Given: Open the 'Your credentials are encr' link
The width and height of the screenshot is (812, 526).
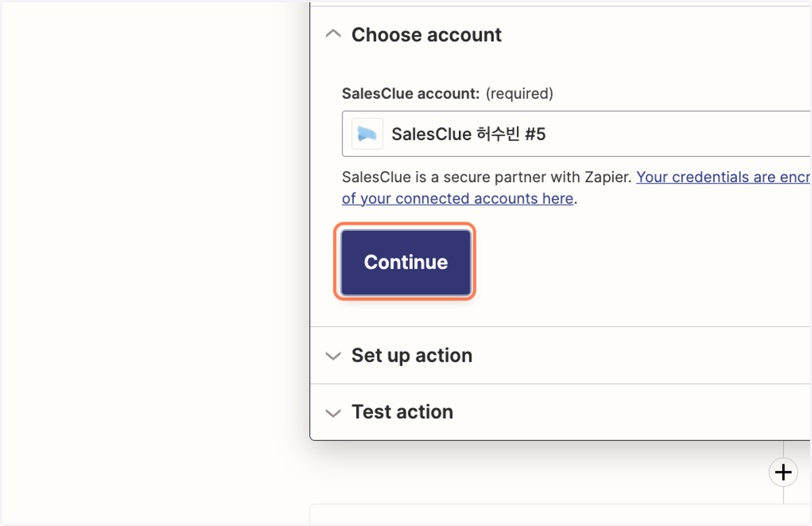Looking at the screenshot, I should point(723,177).
